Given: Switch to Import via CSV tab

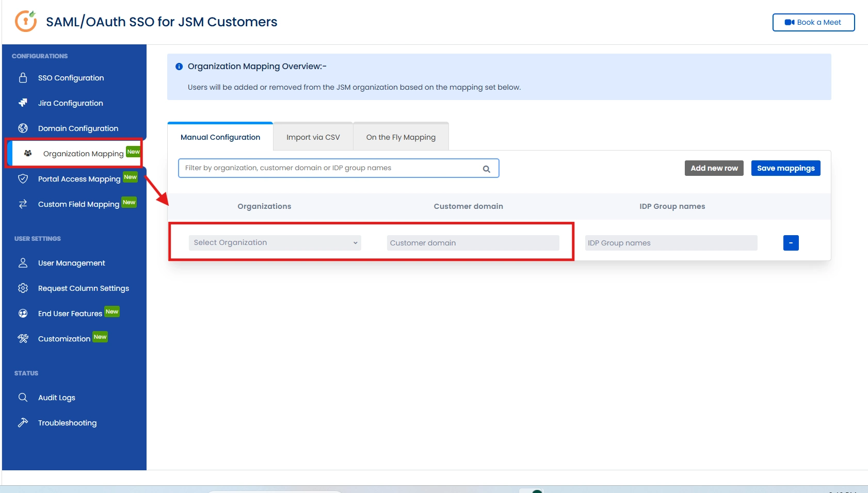Looking at the screenshot, I should tap(313, 137).
